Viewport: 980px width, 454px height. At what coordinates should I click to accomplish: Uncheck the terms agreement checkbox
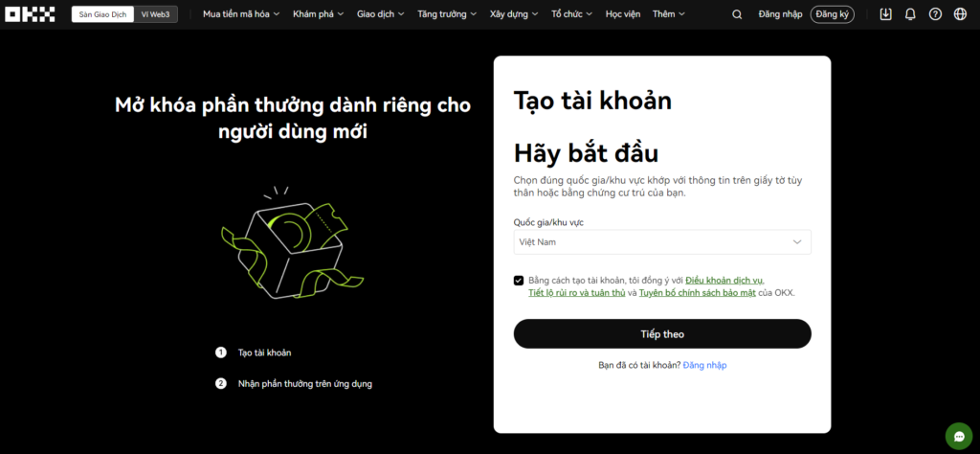(519, 281)
